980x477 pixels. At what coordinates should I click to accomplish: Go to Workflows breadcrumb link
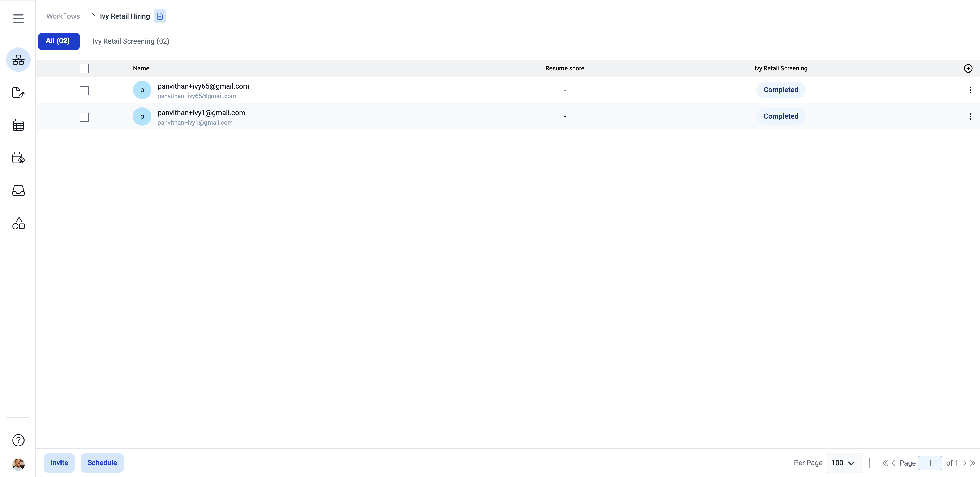63,16
